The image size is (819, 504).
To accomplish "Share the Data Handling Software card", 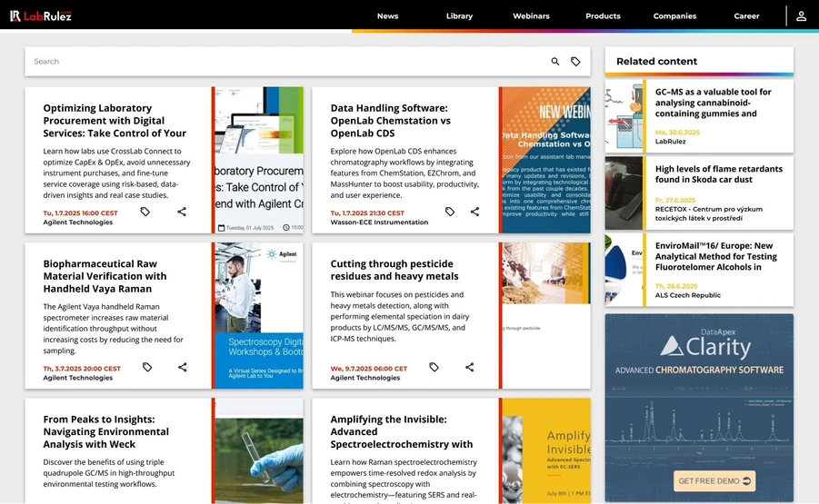I will tap(474, 212).
